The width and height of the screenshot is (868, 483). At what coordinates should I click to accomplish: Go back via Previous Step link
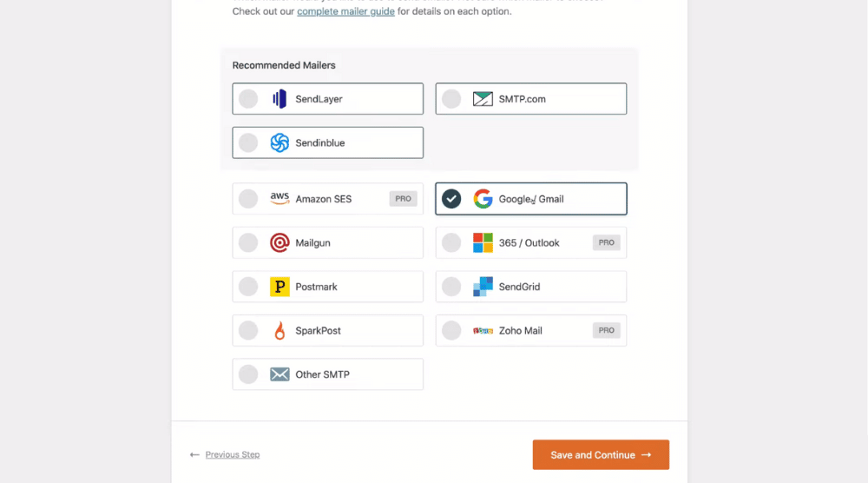point(233,454)
